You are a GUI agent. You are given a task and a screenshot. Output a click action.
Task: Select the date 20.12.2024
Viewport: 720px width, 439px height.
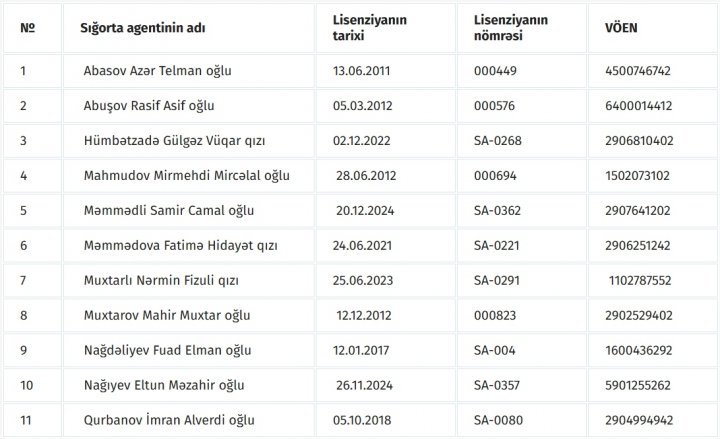coord(365,211)
